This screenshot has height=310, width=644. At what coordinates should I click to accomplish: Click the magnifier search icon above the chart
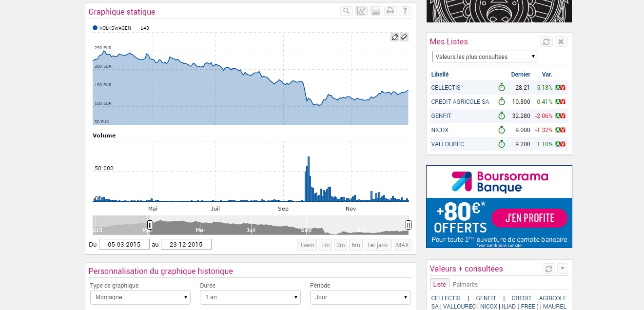pyautogui.click(x=347, y=11)
